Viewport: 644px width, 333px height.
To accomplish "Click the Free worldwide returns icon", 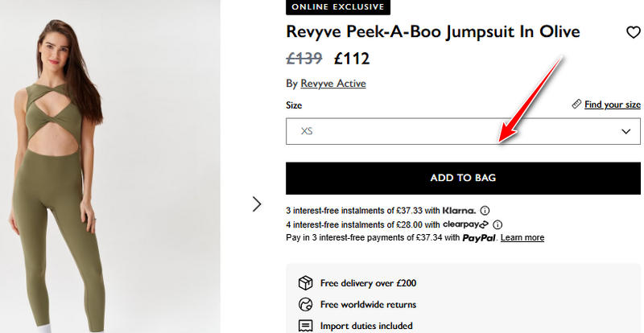I will (305, 305).
